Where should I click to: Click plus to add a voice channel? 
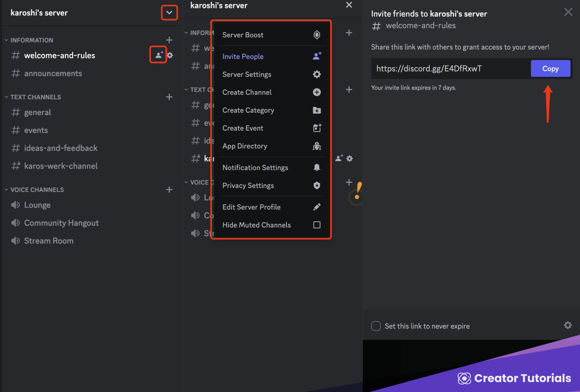click(169, 190)
